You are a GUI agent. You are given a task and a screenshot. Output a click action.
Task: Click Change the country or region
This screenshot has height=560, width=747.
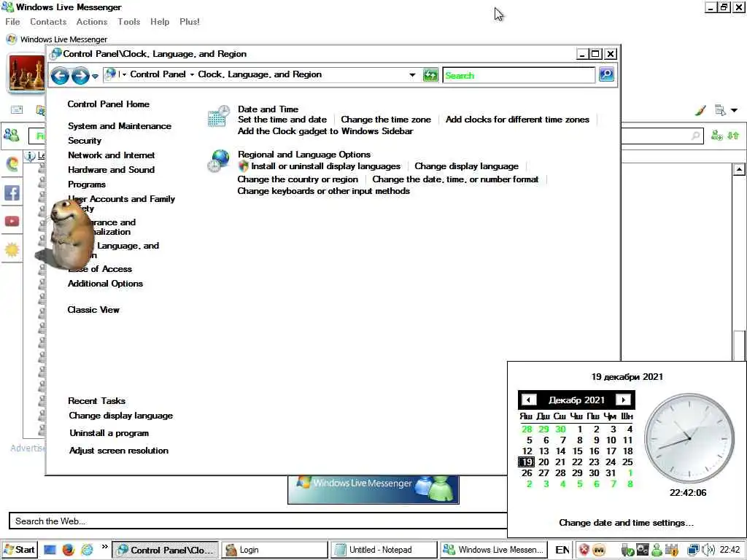point(298,179)
